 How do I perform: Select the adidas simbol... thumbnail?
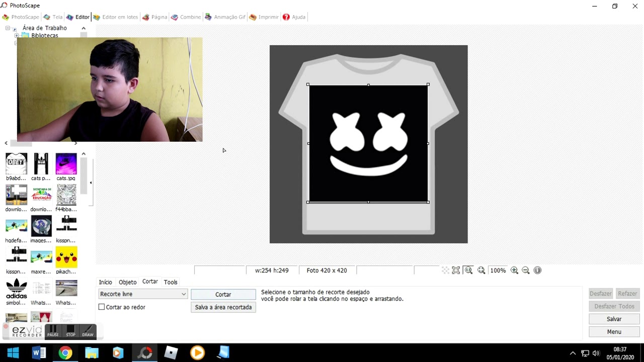coord(16,291)
